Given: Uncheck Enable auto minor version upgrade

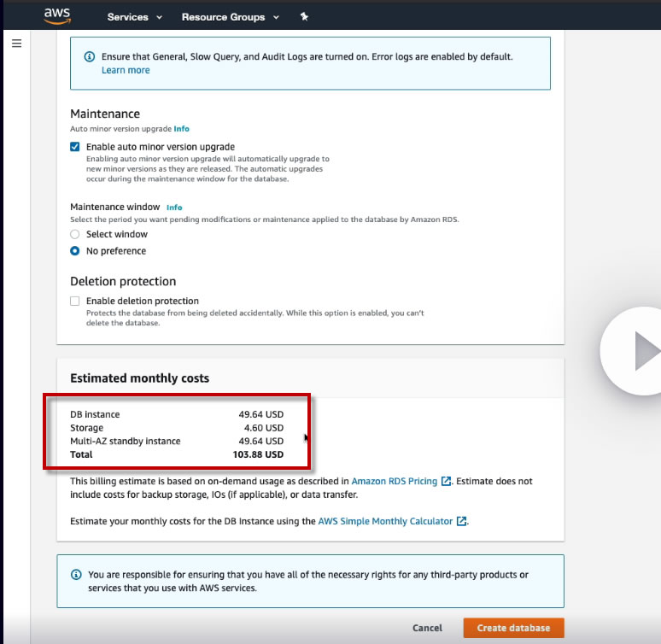Looking at the screenshot, I should click(74, 147).
